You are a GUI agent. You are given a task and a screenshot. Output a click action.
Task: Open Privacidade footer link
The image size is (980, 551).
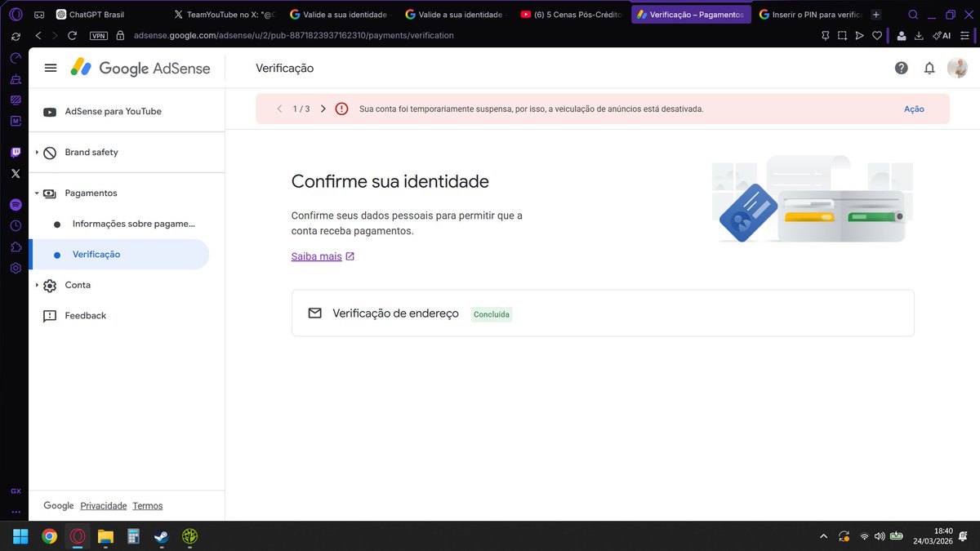pyautogui.click(x=104, y=506)
